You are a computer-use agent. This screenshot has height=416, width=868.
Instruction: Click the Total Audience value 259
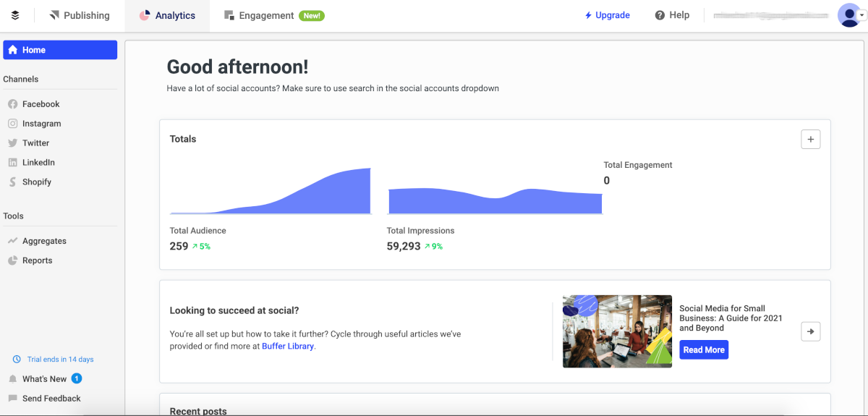click(x=179, y=246)
